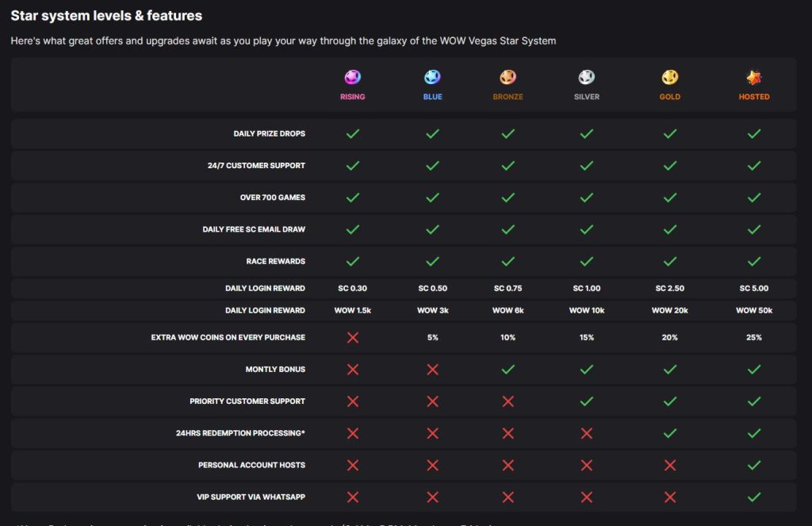Click the Blue level star icon
812x526 pixels.
(x=432, y=77)
